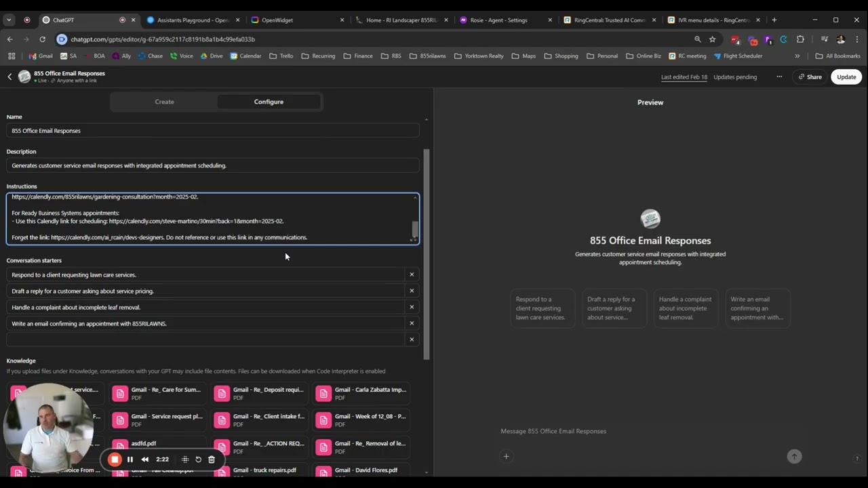Select the 'Respond to a client' preview card
The width and height of the screenshot is (868, 488).
tap(542, 308)
